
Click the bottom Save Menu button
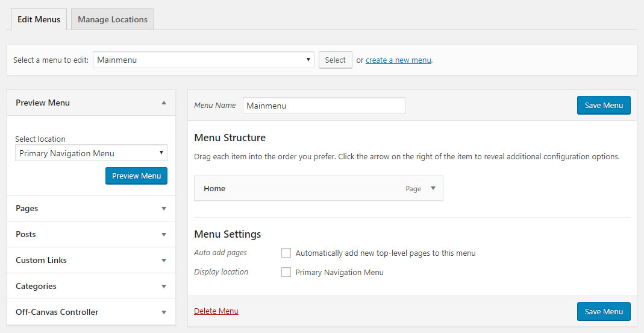[x=604, y=312]
